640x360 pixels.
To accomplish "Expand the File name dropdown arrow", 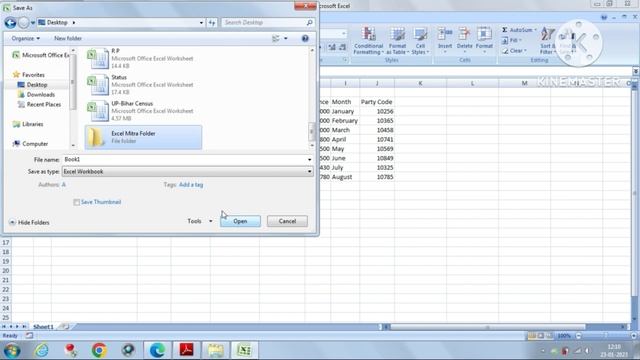I will point(309,160).
